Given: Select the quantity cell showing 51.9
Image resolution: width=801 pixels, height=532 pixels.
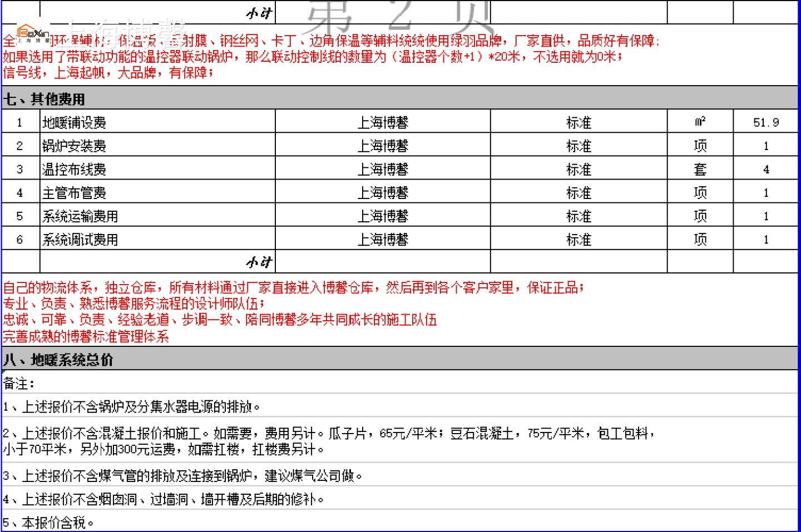Looking at the screenshot, I should click(x=765, y=122).
